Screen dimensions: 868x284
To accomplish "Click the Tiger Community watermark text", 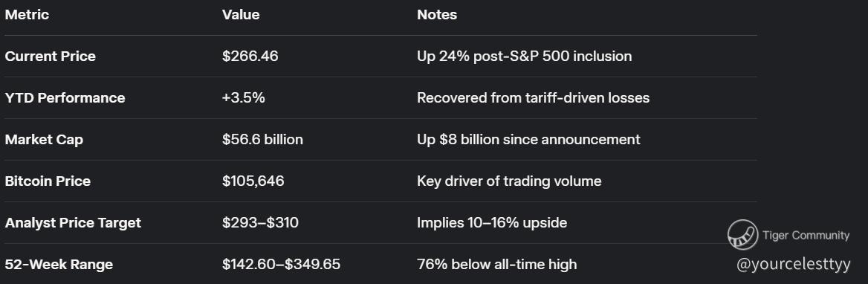I will click(806, 235).
